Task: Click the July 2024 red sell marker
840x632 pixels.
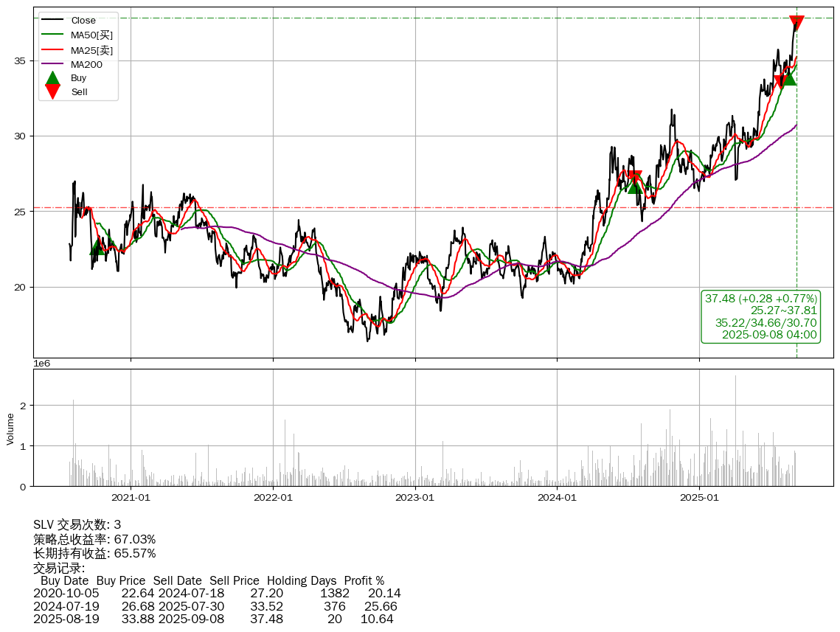Action: click(x=634, y=178)
